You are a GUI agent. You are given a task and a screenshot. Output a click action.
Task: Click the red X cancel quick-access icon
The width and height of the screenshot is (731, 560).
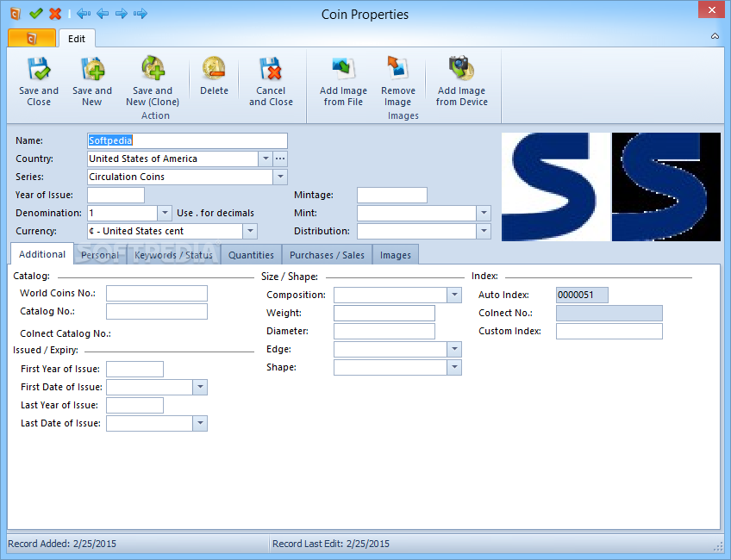55,14
